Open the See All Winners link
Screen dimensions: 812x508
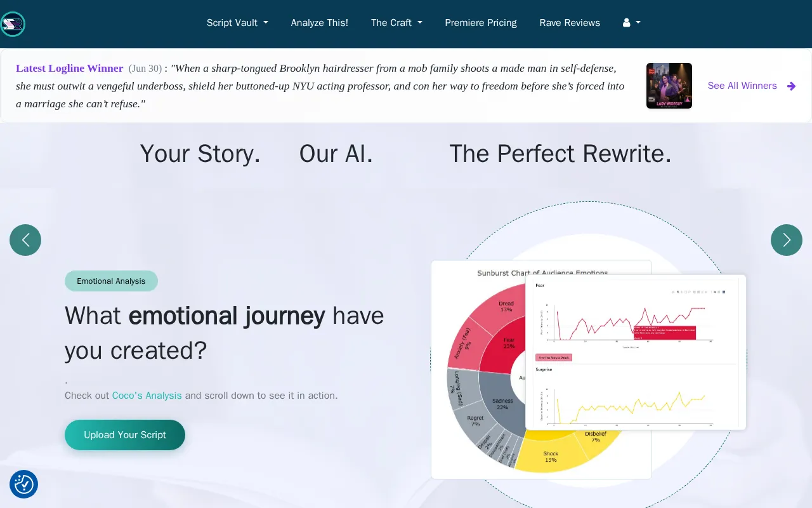point(742,86)
